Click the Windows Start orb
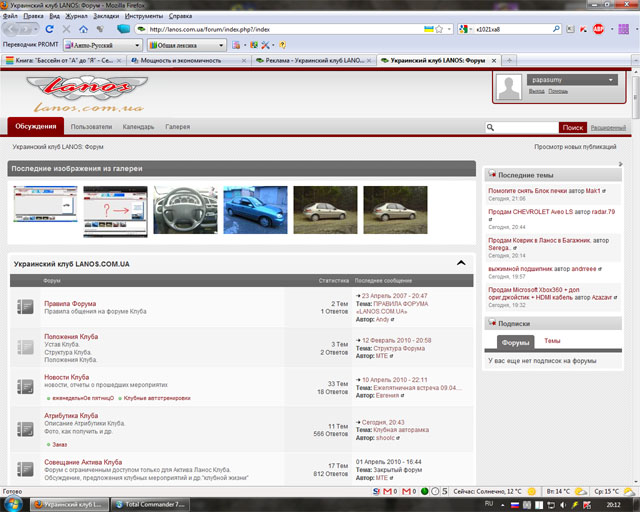640x512 pixels. coord(13,504)
